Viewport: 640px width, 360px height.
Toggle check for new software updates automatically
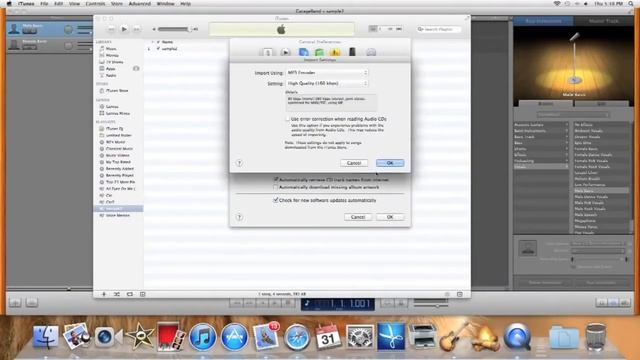[x=276, y=200]
